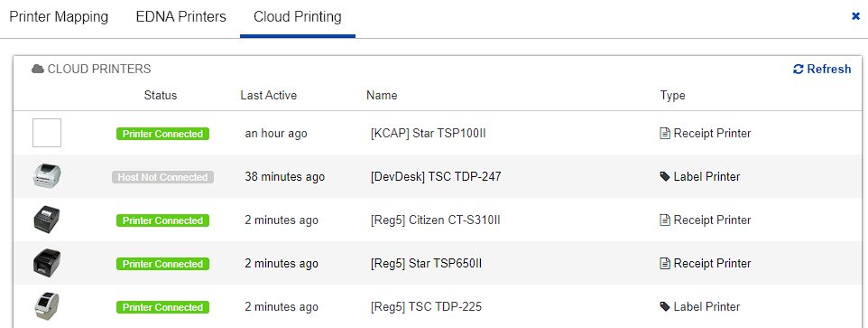Select the TSC TDP-247 printer image

[47, 177]
